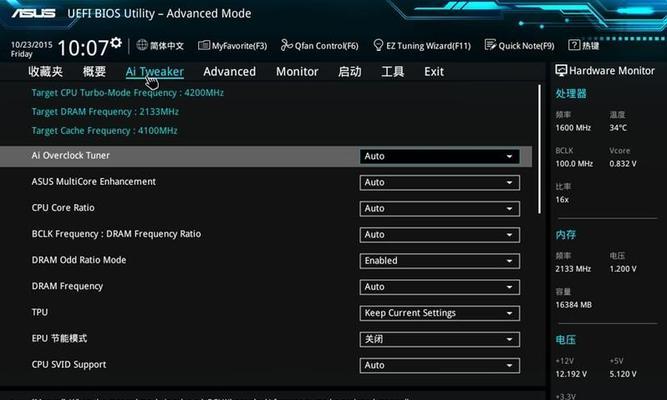Click the Qfan Control fan icon
Viewport: 667px width, 400px height.
[287, 45]
